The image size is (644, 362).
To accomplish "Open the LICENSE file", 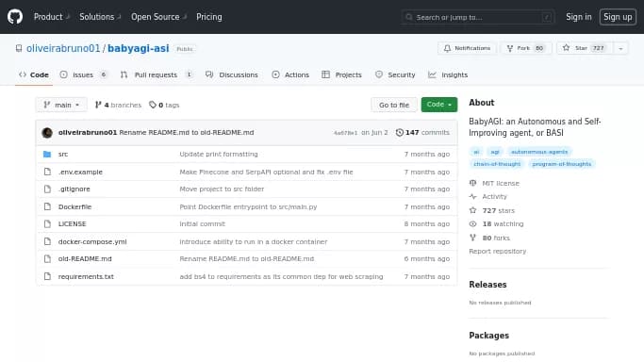I will coord(73,224).
